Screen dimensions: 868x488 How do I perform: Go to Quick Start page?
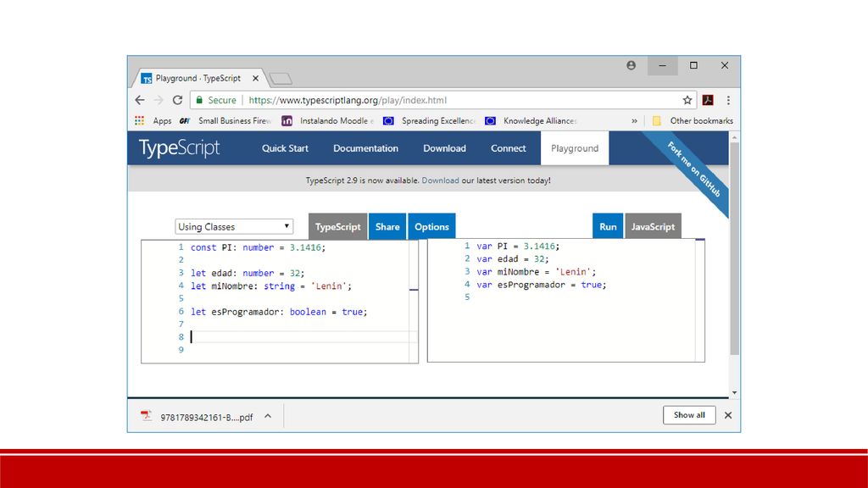pos(285,148)
